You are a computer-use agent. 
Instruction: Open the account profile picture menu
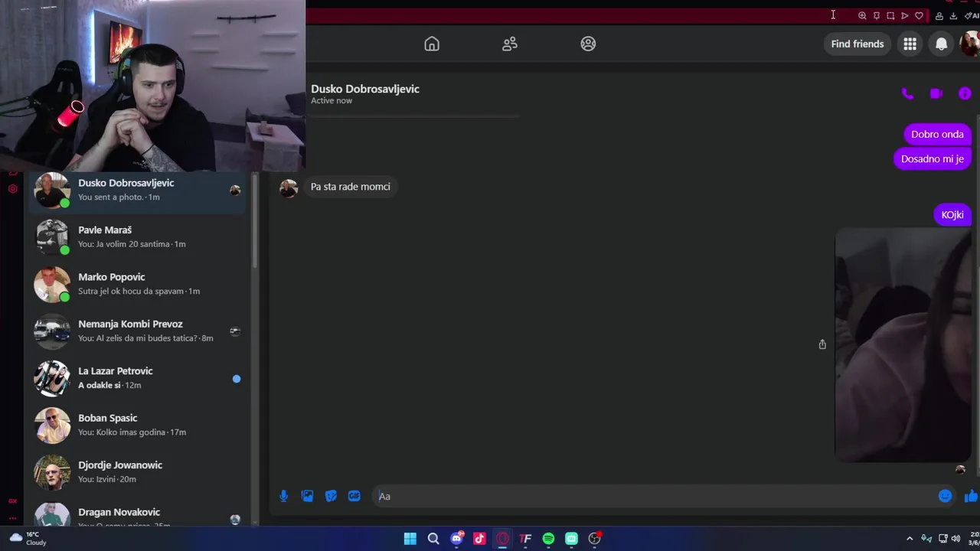(x=970, y=44)
